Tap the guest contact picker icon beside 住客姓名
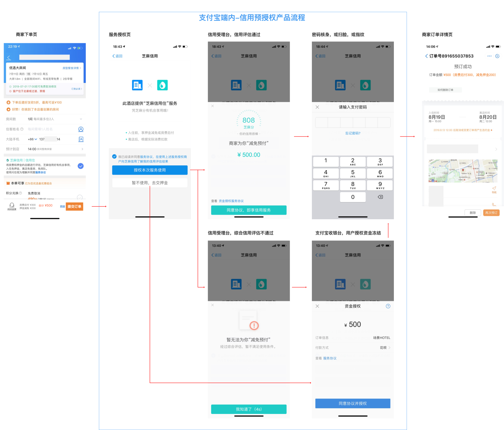Viewport: 504px width, 430px height. point(81,129)
